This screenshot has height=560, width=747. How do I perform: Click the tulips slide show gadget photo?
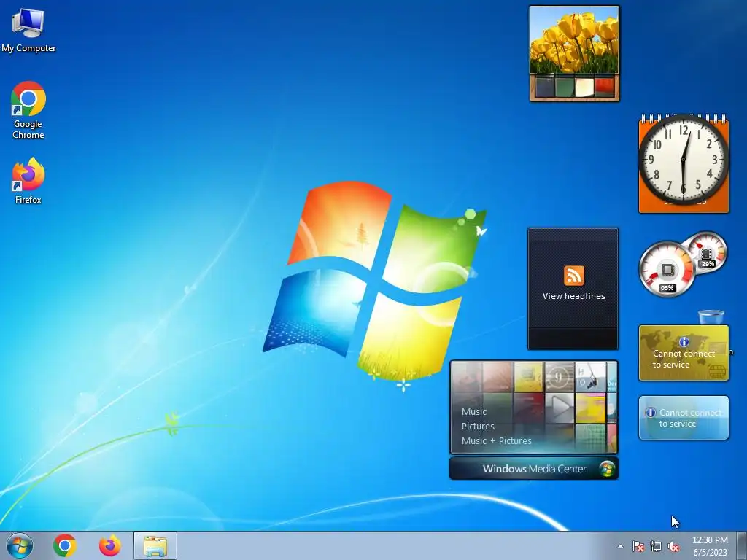(575, 41)
